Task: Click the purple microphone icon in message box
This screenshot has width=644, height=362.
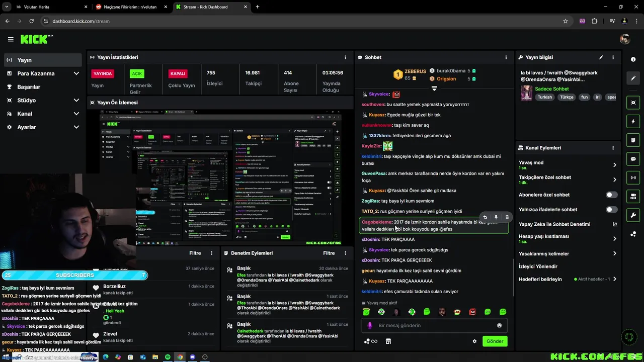Action: 370,325
